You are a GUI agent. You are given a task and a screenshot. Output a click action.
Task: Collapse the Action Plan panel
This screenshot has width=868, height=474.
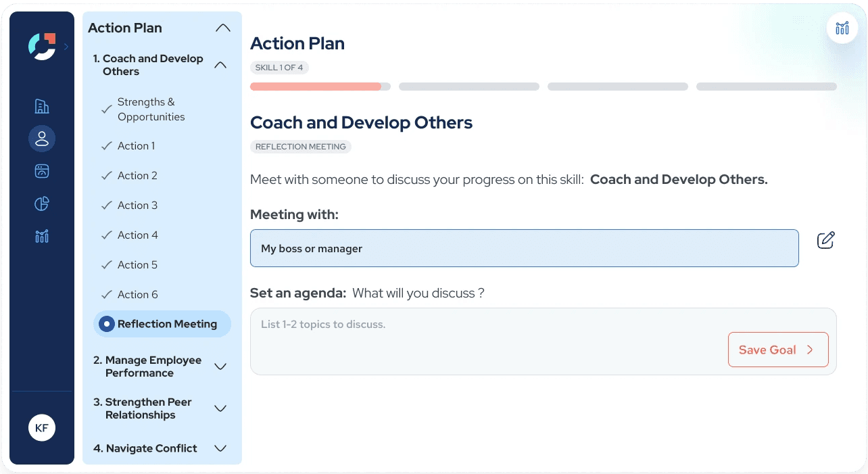[x=222, y=28]
